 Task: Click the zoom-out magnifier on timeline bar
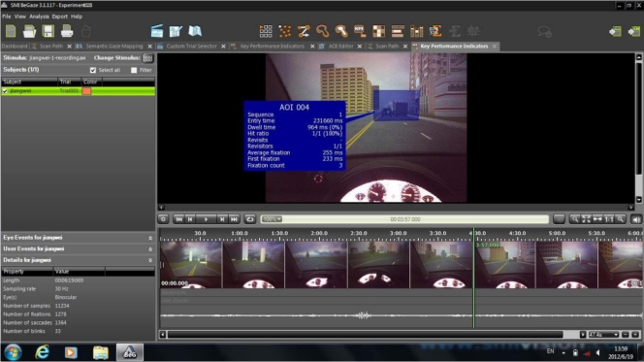coord(621,219)
